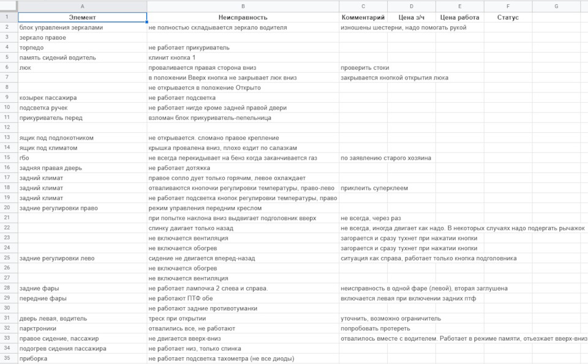The image size is (588, 364).
Task: Select cell 'парктроники'
Action: pos(83,329)
